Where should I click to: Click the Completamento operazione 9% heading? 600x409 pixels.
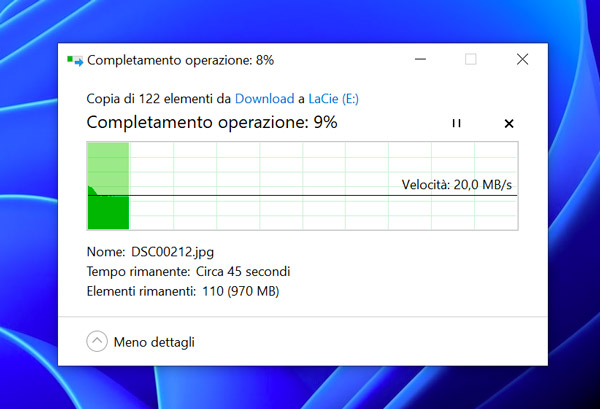pyautogui.click(x=212, y=122)
